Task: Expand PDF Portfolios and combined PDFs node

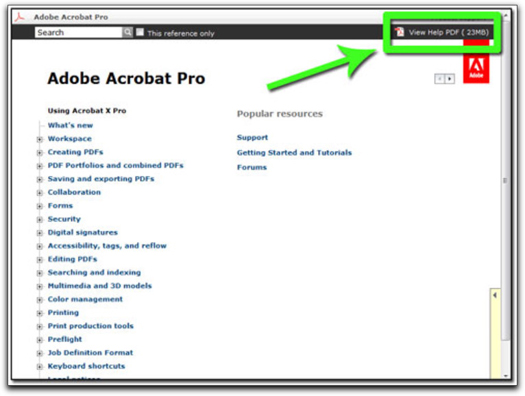Action: pyautogui.click(x=40, y=166)
